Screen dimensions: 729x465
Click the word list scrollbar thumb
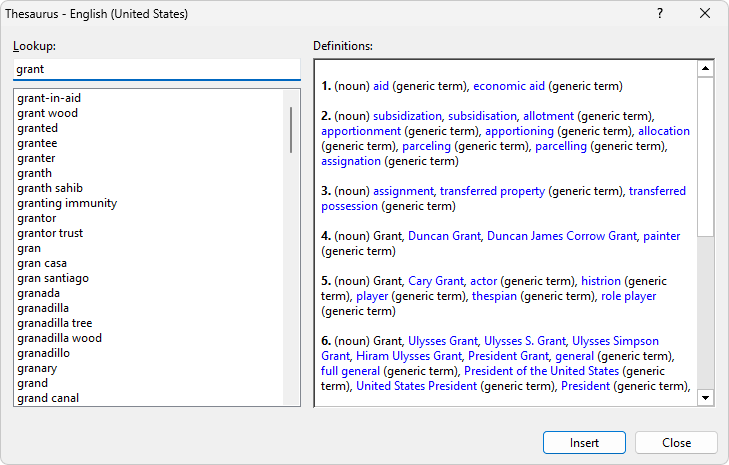(291, 130)
